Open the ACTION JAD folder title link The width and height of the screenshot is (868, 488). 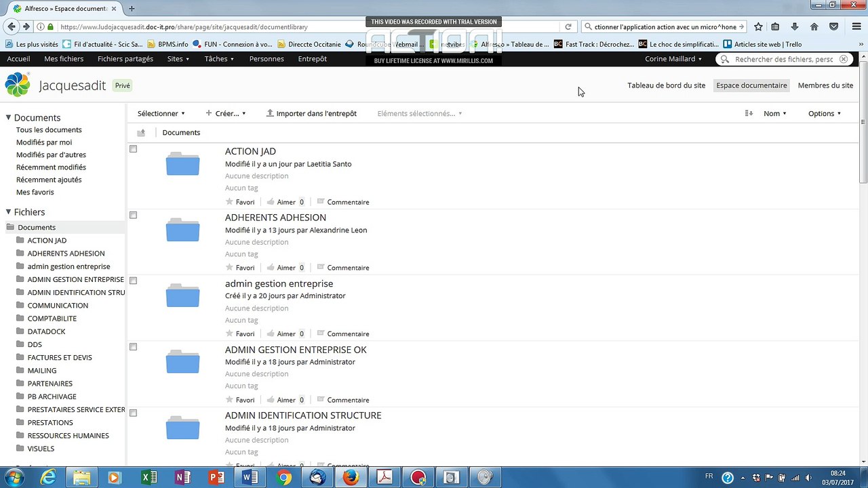250,151
